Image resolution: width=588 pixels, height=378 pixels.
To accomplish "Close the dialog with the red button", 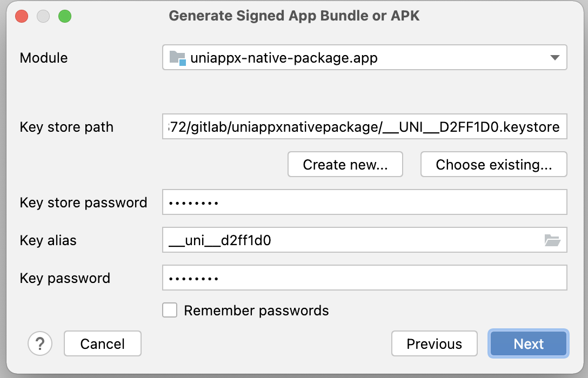I will click(22, 16).
